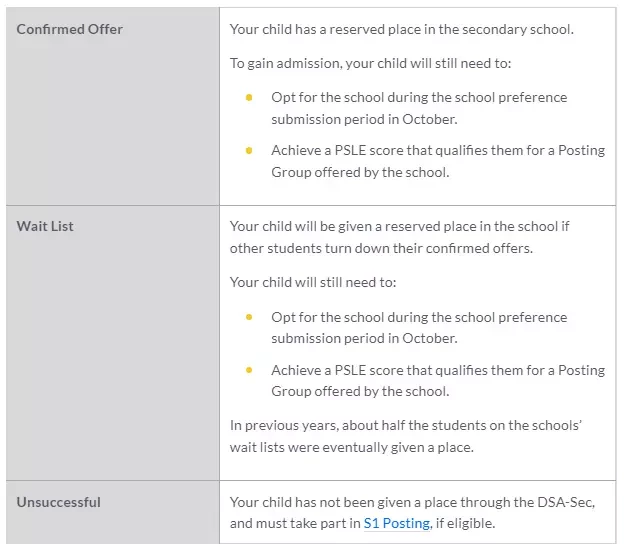Click second yellow bullet under Wait List
The width and height of the screenshot is (624, 552).
point(249,370)
